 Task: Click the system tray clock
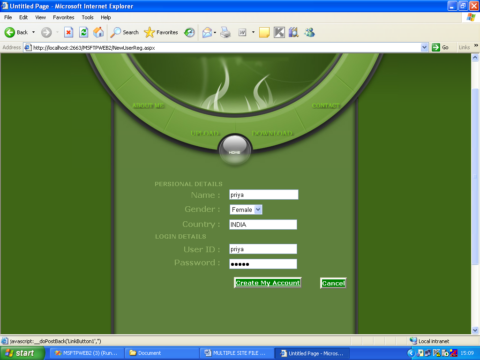467,353
